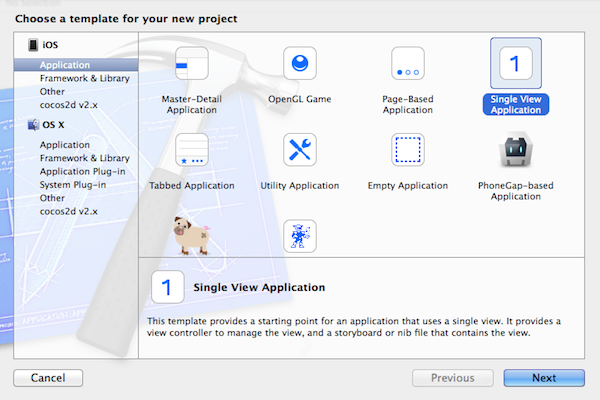This screenshot has width=600, height=400.
Task: Select the Utility Application wrench icon
Action: 300,150
